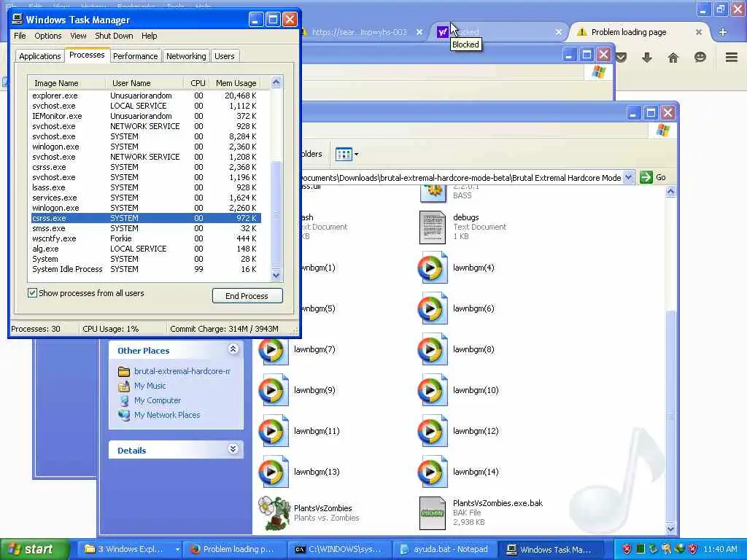Open the lawnbgm(13) media file icon
The image size is (747, 560).
coord(273,472)
